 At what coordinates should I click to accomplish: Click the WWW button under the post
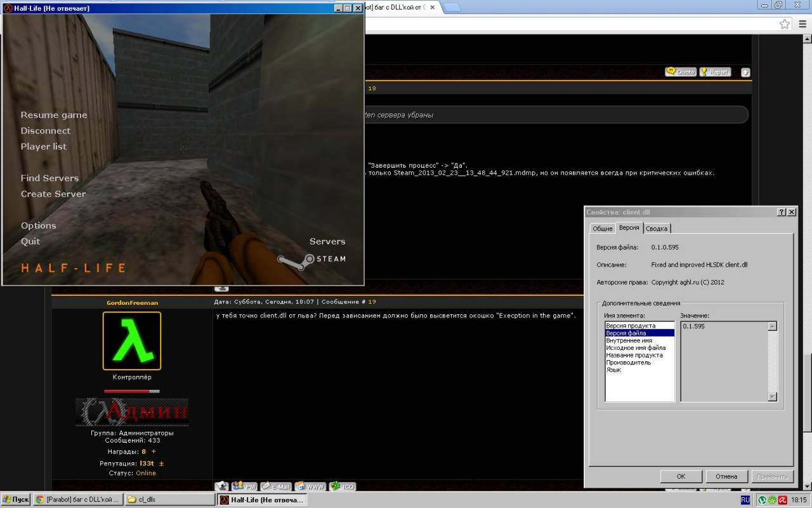tap(310, 486)
